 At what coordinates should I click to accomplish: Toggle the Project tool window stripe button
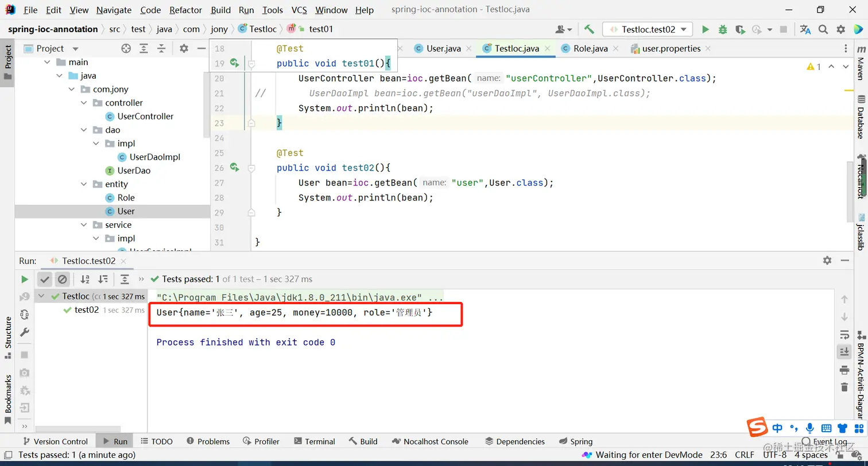tap(7, 62)
